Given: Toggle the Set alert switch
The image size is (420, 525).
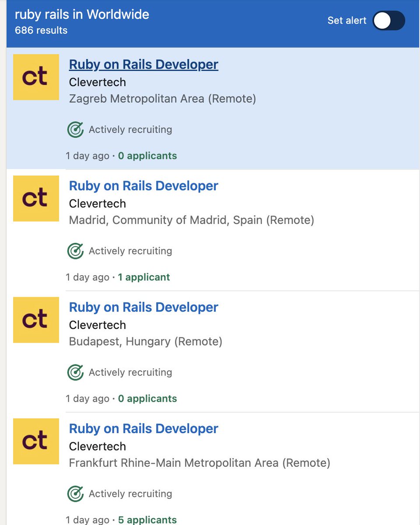Looking at the screenshot, I should pyautogui.click(x=388, y=21).
